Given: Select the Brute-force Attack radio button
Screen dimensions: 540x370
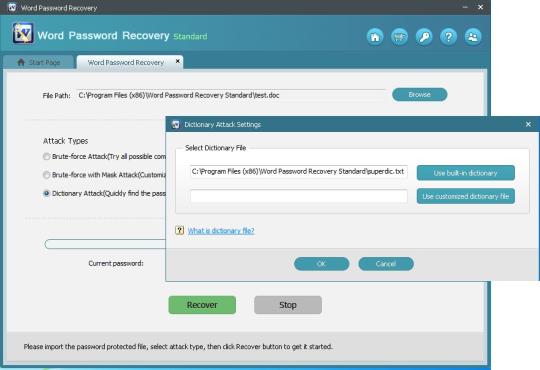Looking at the screenshot, I should (x=46, y=156).
